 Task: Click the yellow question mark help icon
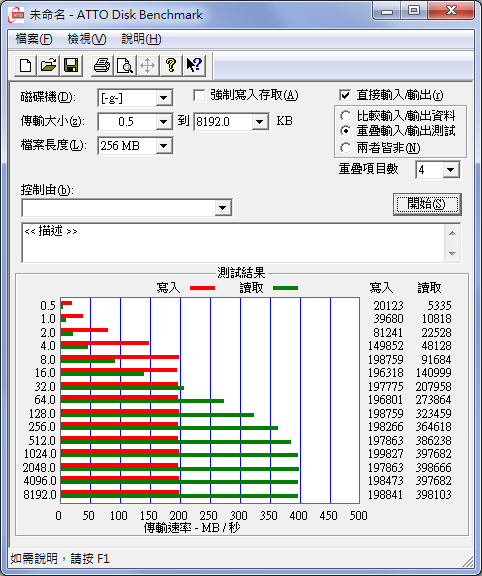(x=170, y=65)
